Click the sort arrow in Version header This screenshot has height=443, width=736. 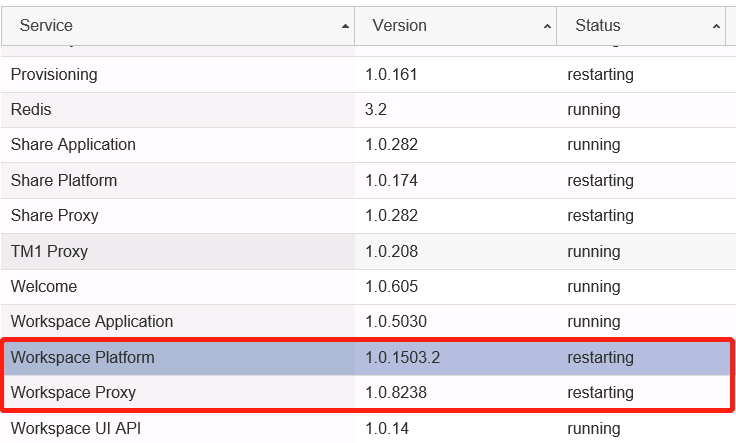click(x=547, y=26)
